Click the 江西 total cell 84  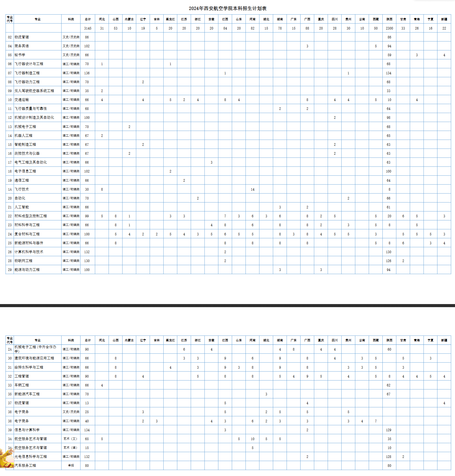tap(225, 28)
